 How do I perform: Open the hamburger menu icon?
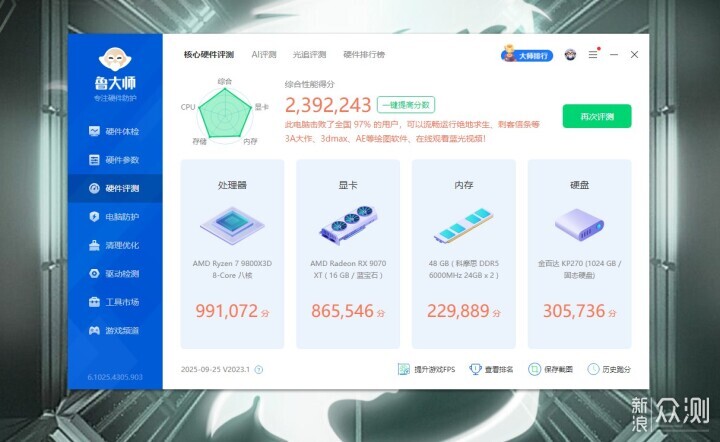593,55
